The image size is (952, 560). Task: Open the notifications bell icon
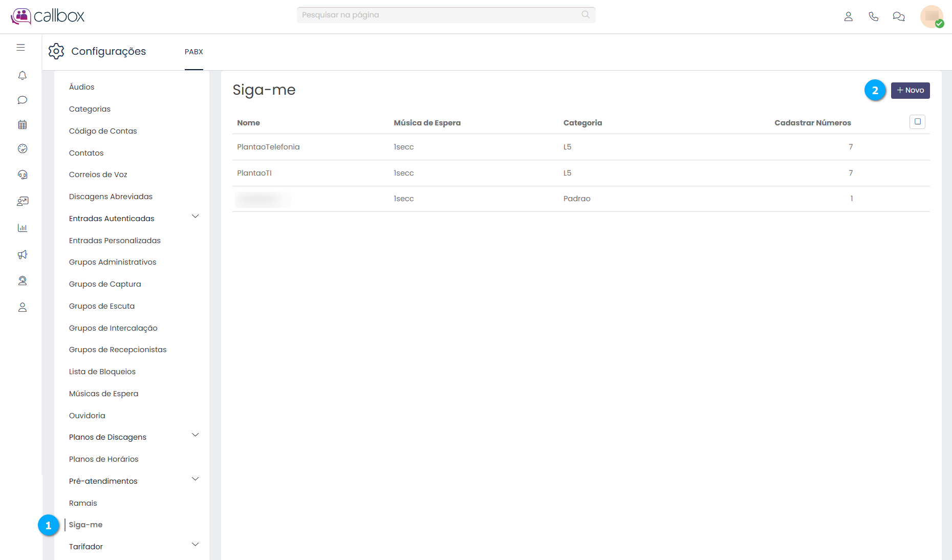click(x=22, y=76)
